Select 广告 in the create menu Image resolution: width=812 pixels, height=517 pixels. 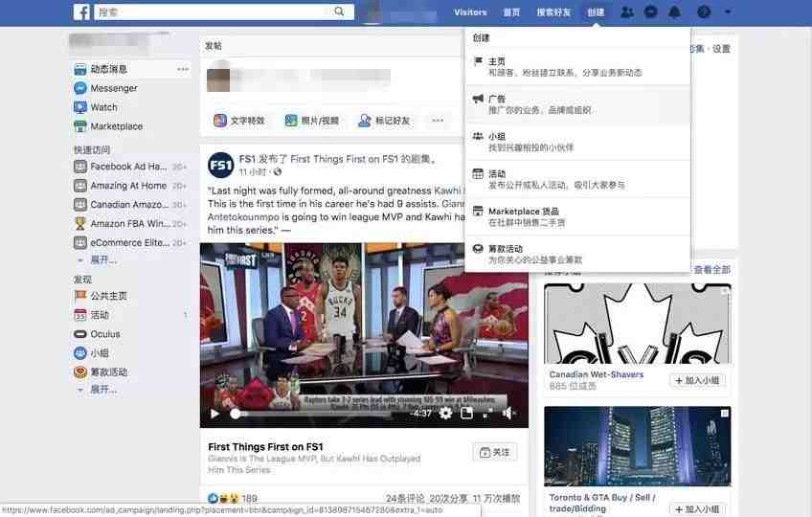[x=578, y=104]
